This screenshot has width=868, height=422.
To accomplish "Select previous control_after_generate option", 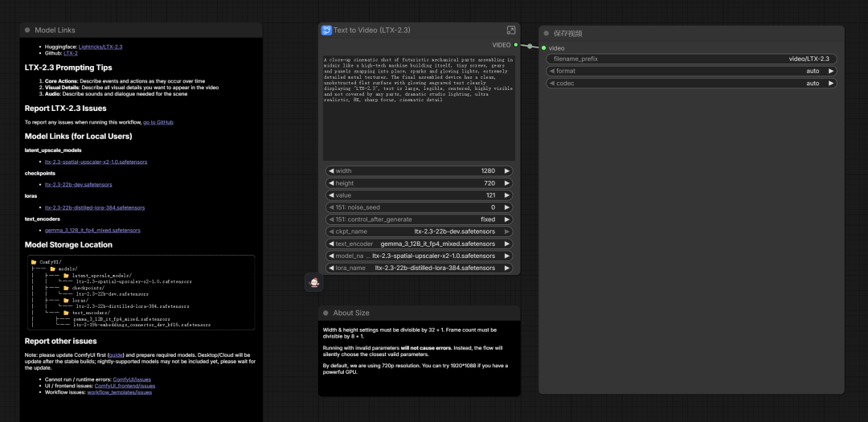I will [x=331, y=219].
